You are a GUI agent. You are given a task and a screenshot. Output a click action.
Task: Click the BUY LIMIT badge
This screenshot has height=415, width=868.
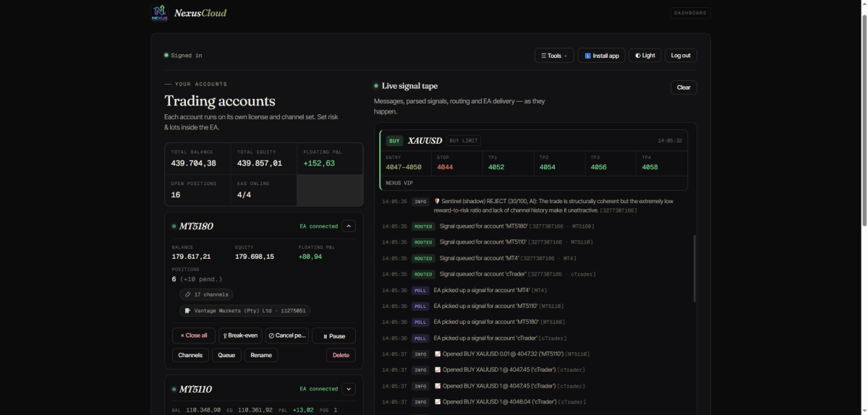pos(464,141)
